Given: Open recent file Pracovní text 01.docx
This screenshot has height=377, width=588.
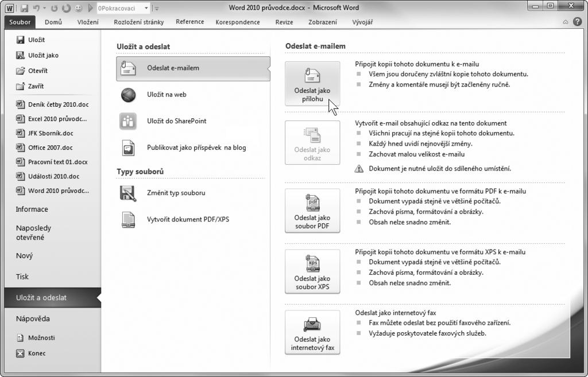Looking at the screenshot, I should 52,162.
